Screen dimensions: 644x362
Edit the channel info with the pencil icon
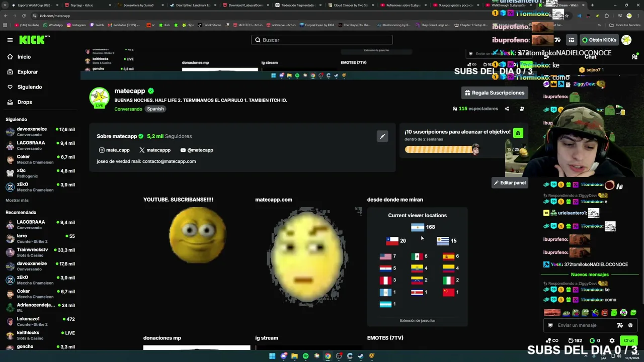coord(382,136)
